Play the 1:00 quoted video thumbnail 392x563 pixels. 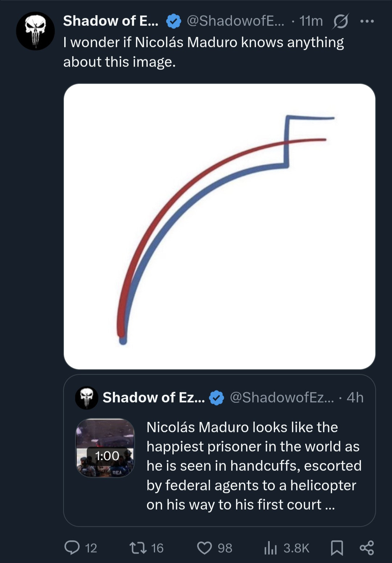[105, 448]
